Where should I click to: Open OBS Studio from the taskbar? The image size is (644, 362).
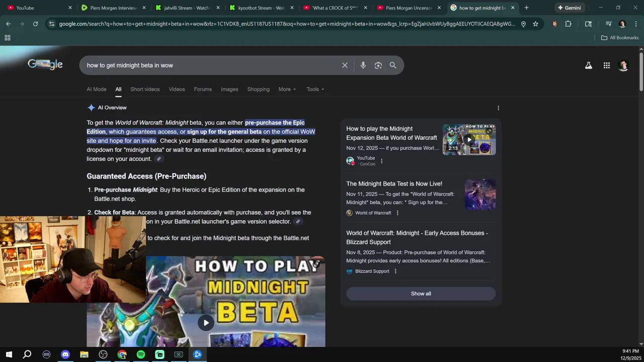pyautogui.click(x=103, y=354)
